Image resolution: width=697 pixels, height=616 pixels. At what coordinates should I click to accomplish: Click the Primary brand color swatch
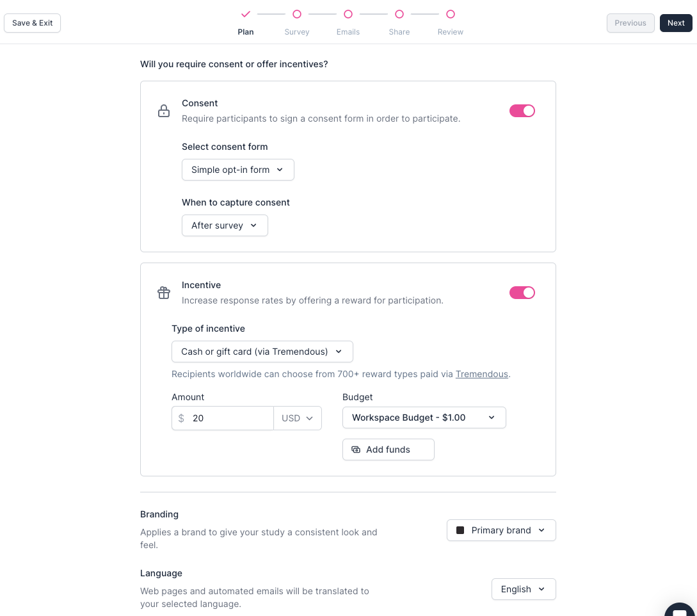460,530
